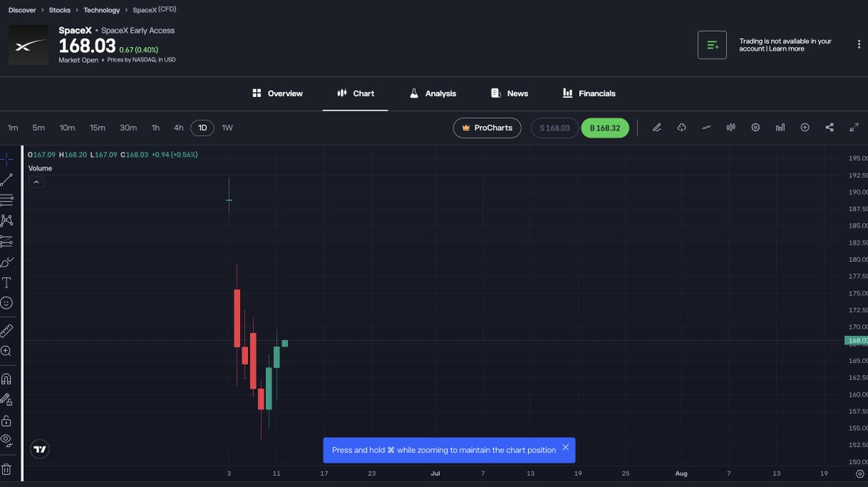Open the forecasting and measurement tools
The height and width of the screenshot is (487, 868).
7,241
